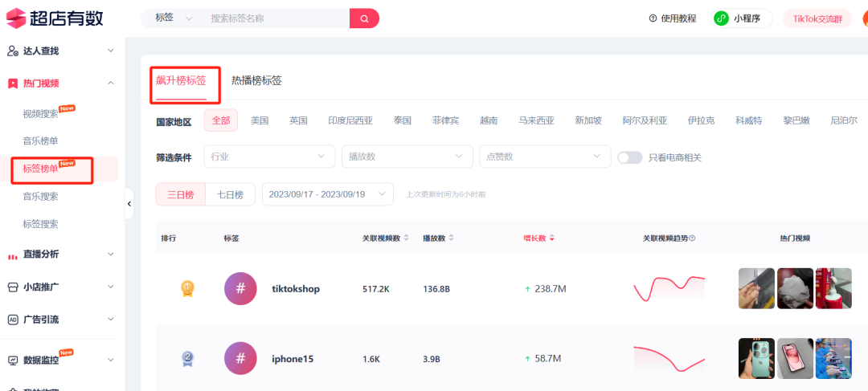The height and width of the screenshot is (391, 868).
Task: Filter by 美国 region
Action: pyautogui.click(x=260, y=120)
